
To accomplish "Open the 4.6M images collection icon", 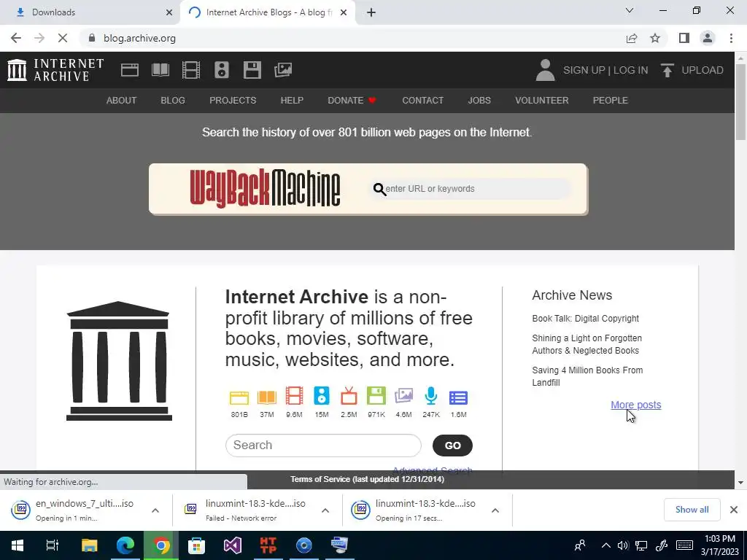I will point(403,396).
